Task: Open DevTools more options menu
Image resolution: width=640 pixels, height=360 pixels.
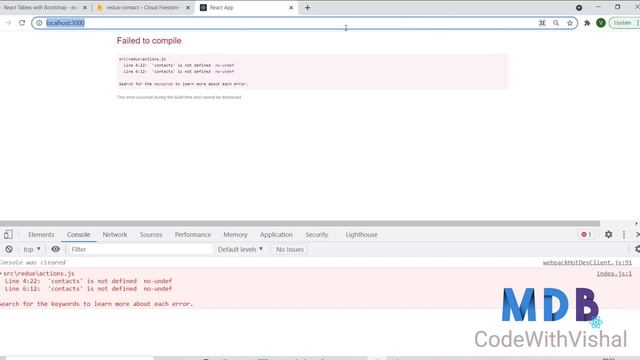Action: [624, 234]
